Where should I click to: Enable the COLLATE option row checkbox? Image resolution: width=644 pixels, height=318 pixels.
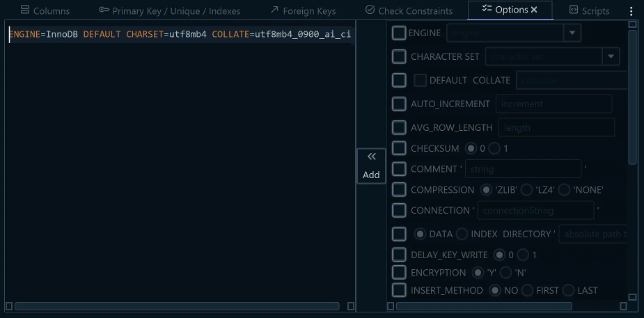coord(399,80)
